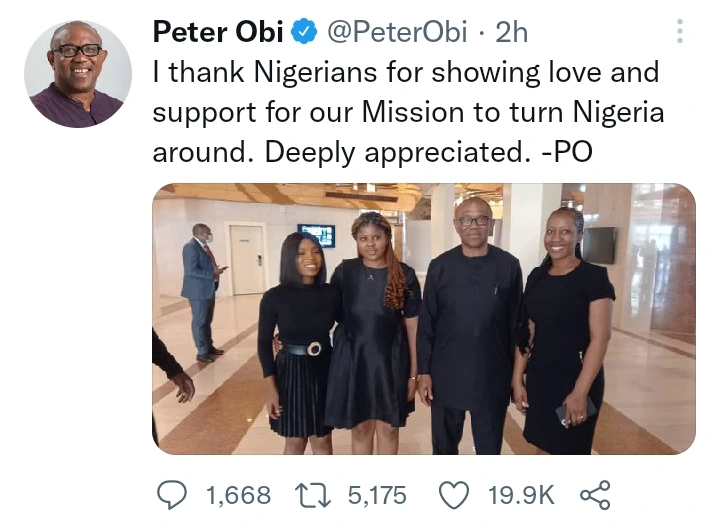View the 1,668 replies count

point(237,494)
